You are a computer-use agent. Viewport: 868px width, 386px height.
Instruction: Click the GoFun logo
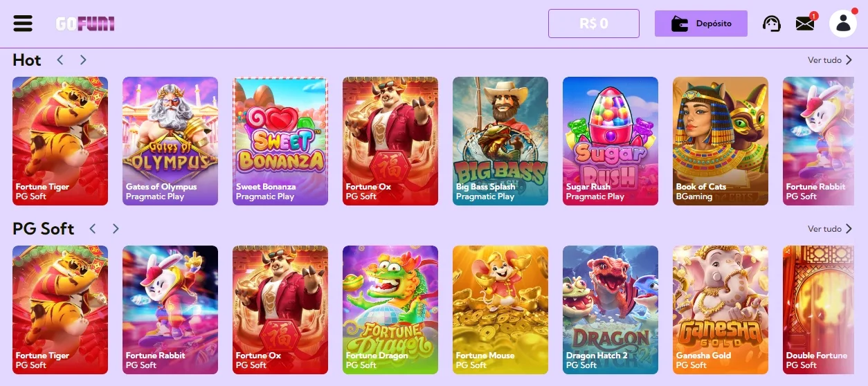pyautogui.click(x=85, y=24)
